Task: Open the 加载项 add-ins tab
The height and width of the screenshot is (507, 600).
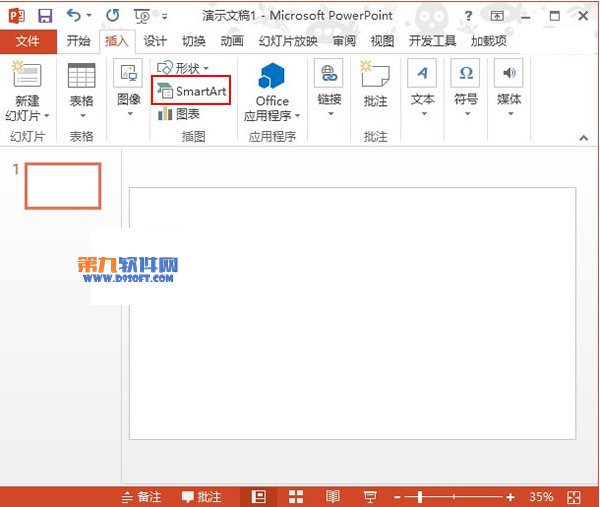Action: click(x=489, y=41)
